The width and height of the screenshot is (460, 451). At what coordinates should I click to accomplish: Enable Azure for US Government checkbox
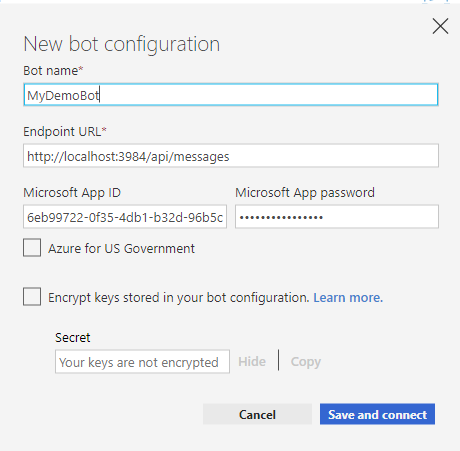coord(32,248)
